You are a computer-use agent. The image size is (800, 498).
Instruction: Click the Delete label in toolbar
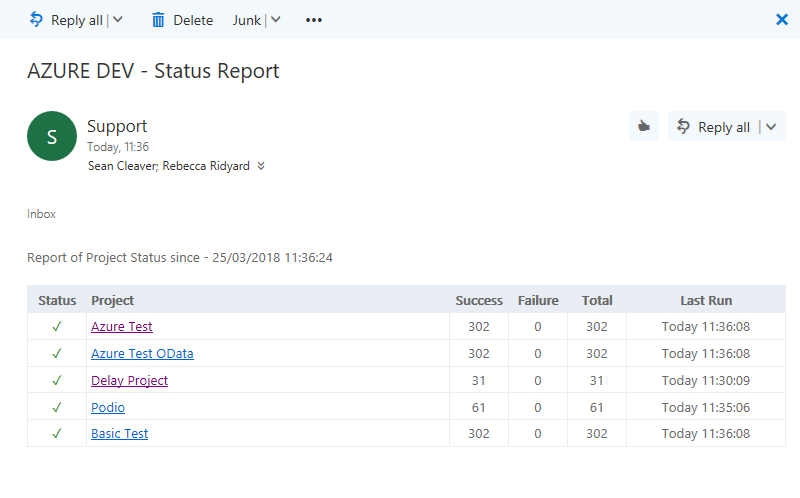(193, 20)
